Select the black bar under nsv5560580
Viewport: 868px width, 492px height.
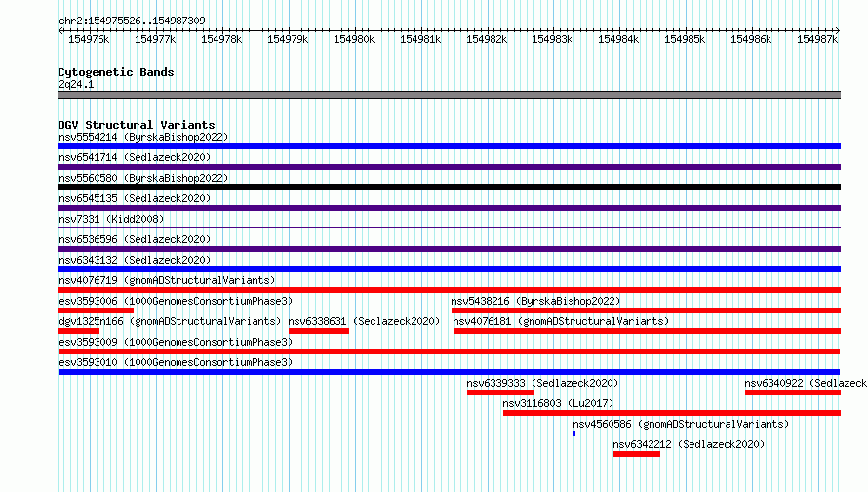click(x=449, y=187)
